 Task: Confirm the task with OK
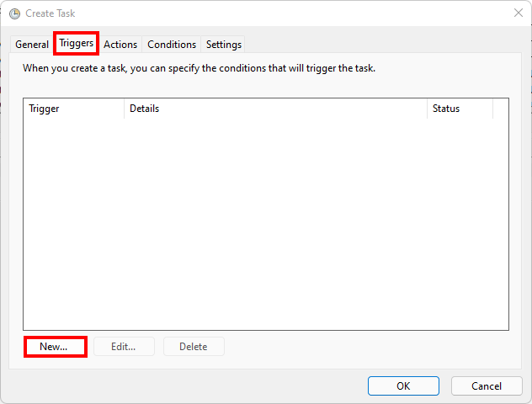coord(403,385)
